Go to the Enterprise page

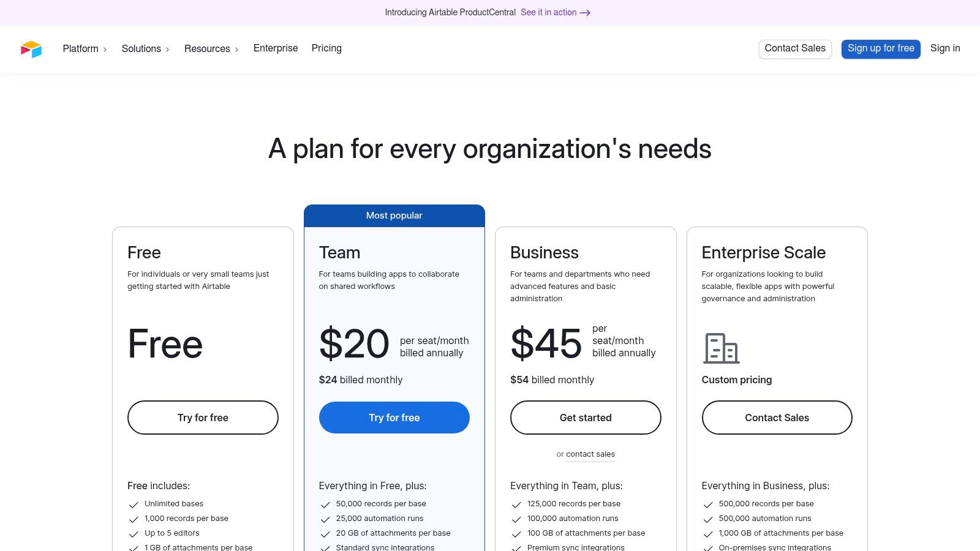(276, 48)
